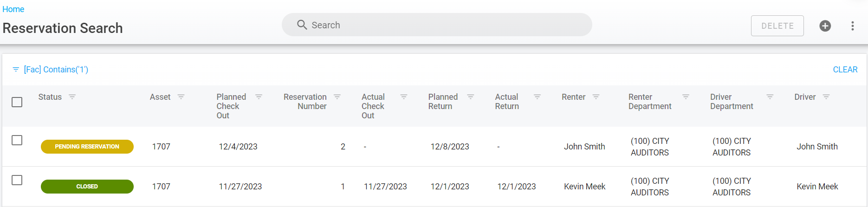Image resolution: width=868 pixels, height=207 pixels.
Task: Expand the Renter Department column filter
Action: pyautogui.click(x=686, y=97)
